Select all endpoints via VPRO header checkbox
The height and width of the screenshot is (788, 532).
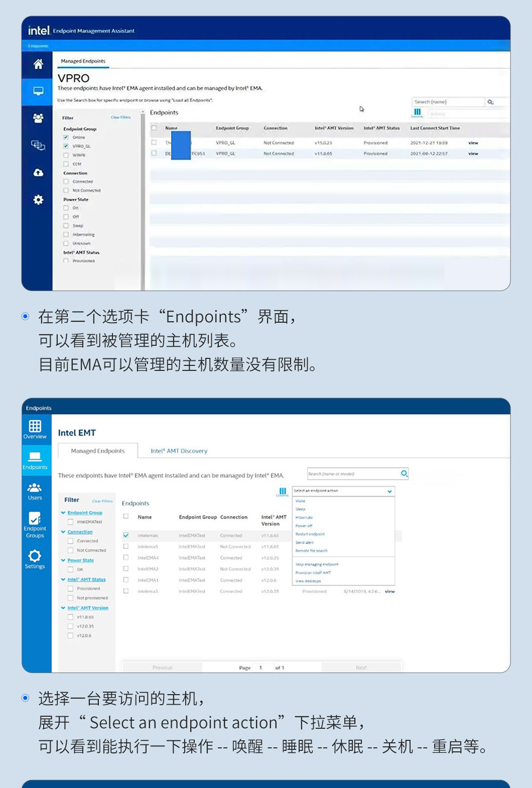(154, 128)
